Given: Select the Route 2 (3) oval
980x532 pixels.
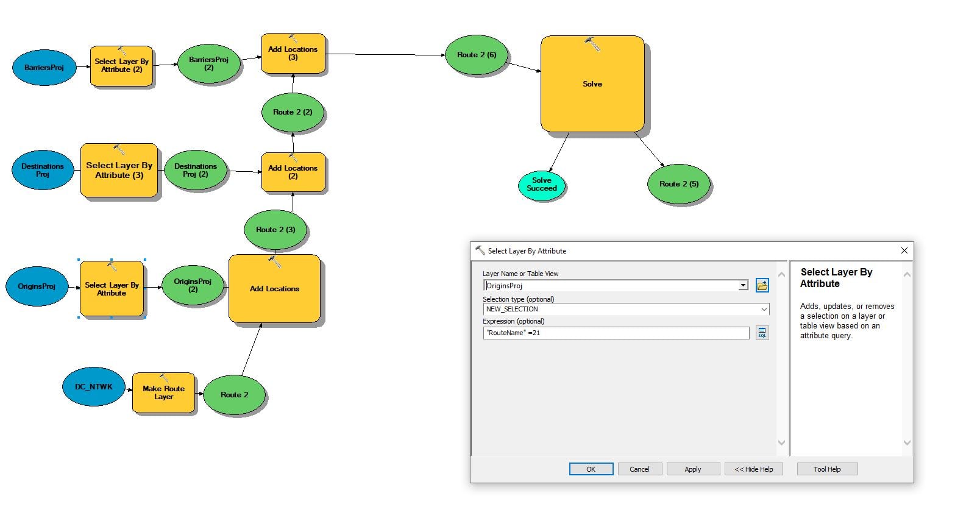Looking at the screenshot, I should tap(275, 230).
